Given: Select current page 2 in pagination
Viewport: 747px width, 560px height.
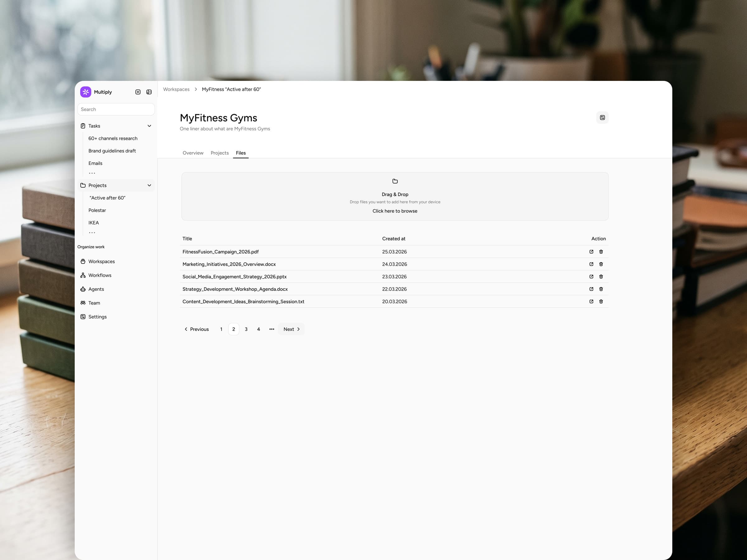Looking at the screenshot, I should tap(234, 329).
